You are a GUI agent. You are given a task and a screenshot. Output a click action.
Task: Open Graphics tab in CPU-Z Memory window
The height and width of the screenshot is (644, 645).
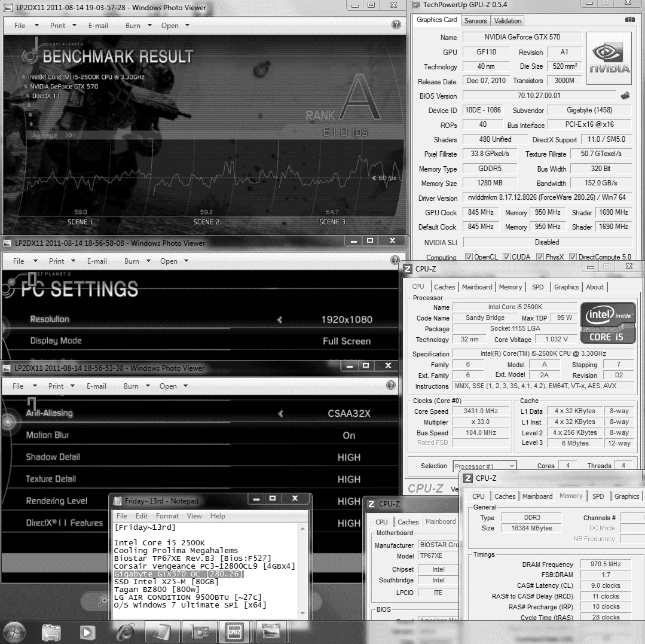626,496
